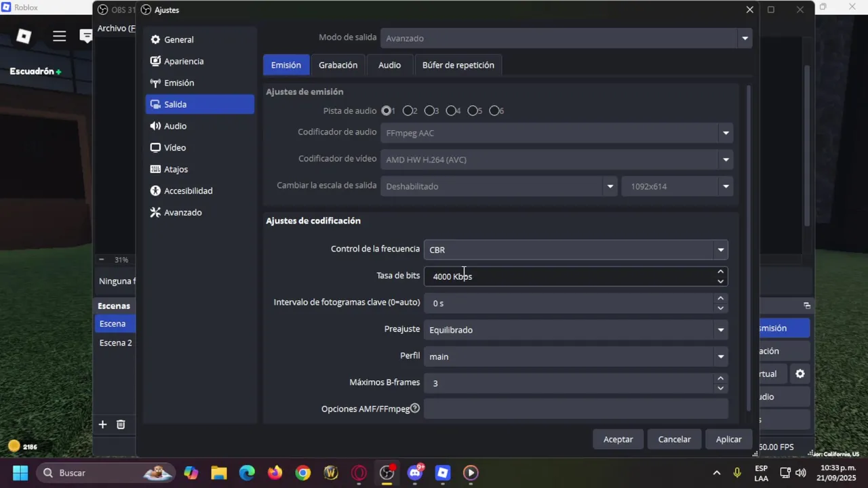Show hidden system tray icons
The height and width of the screenshot is (488, 868).
tap(717, 472)
